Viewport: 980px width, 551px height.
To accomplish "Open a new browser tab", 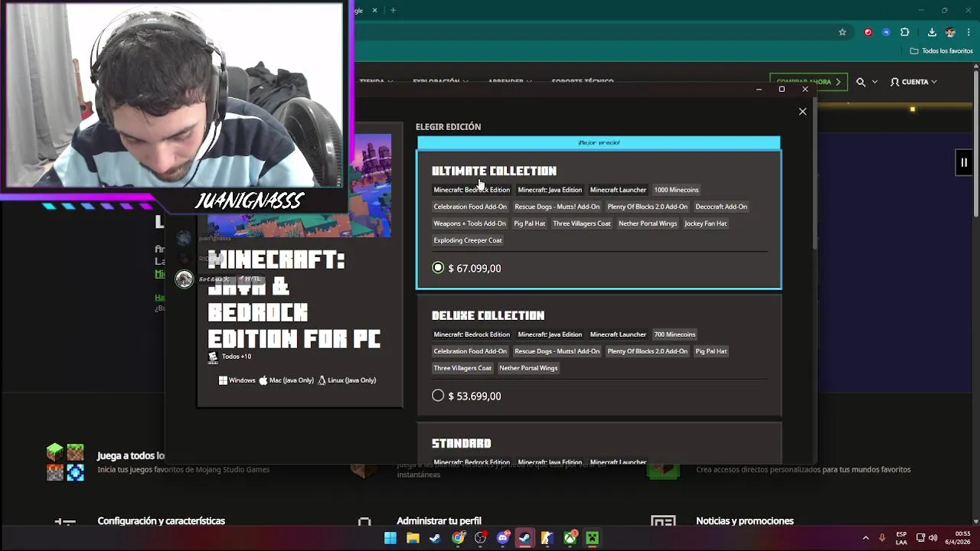I will tap(393, 10).
